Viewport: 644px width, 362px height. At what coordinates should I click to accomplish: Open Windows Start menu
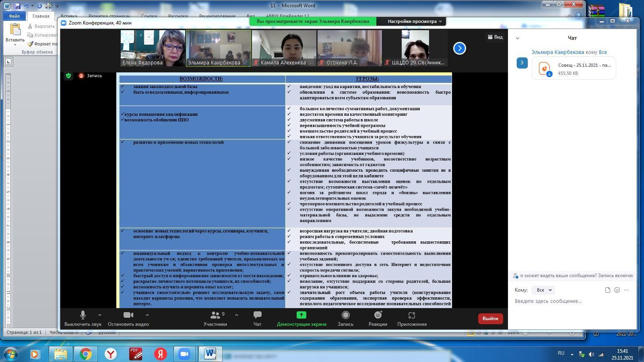pos(10,354)
